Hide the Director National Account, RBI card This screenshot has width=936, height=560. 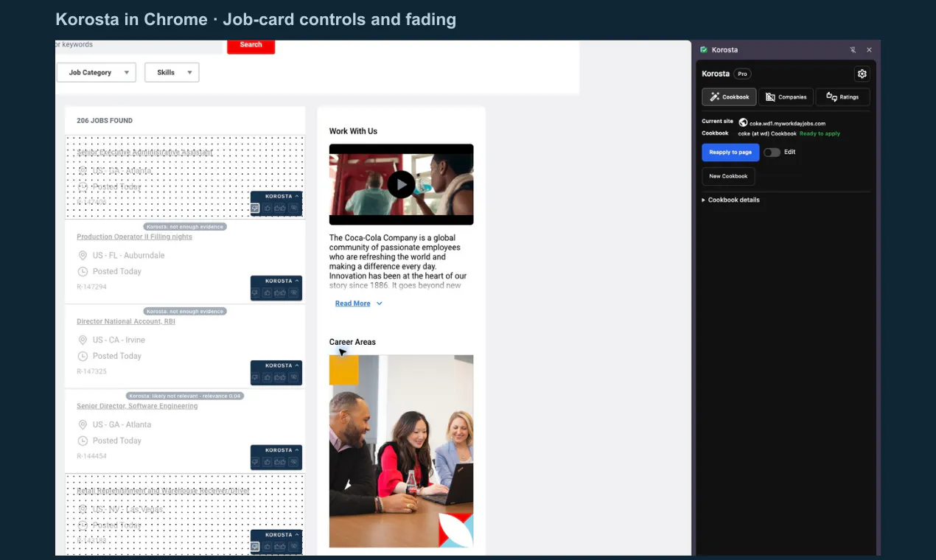pos(293,377)
